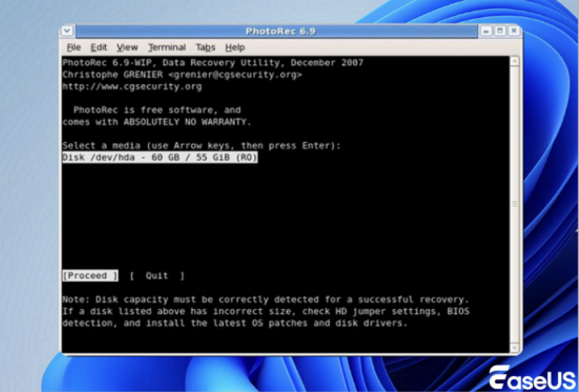
Task: Open the Tabs menu
Action: [x=206, y=47]
